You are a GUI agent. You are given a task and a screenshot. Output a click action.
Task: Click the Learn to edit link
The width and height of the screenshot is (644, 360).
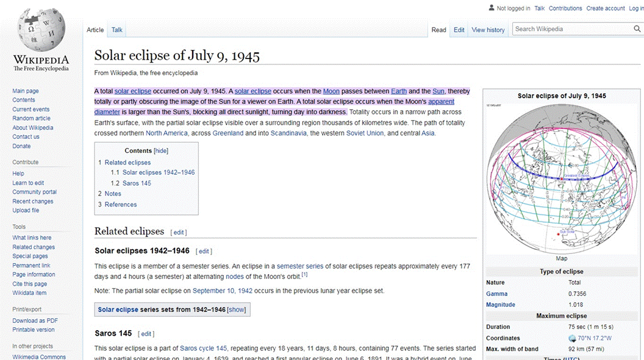28,183
